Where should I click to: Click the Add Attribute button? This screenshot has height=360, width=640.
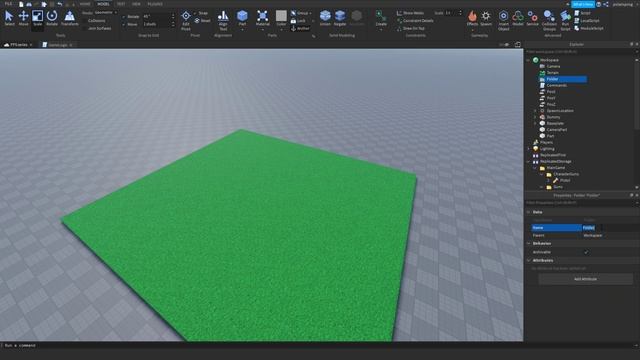point(585,279)
